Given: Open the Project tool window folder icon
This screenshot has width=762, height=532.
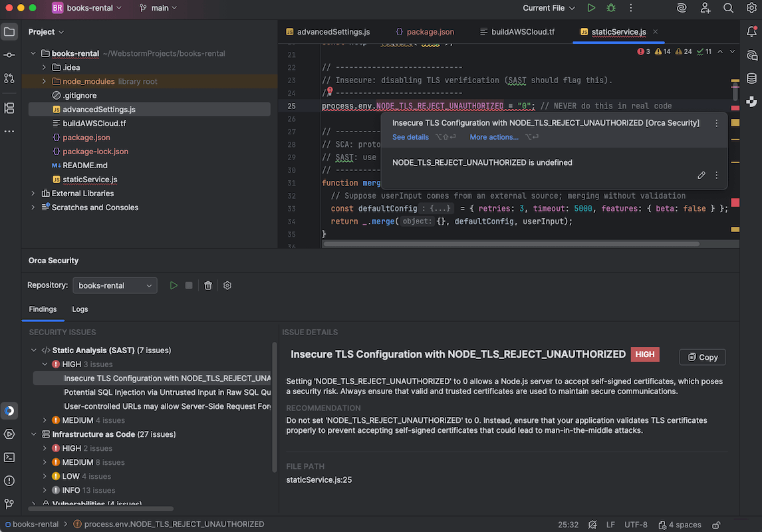Looking at the screenshot, I should point(9,32).
